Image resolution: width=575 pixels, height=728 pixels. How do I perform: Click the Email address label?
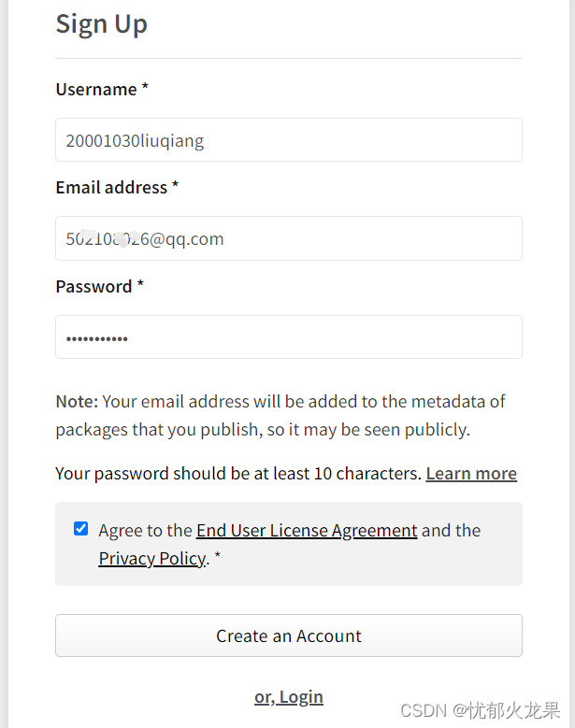point(111,188)
